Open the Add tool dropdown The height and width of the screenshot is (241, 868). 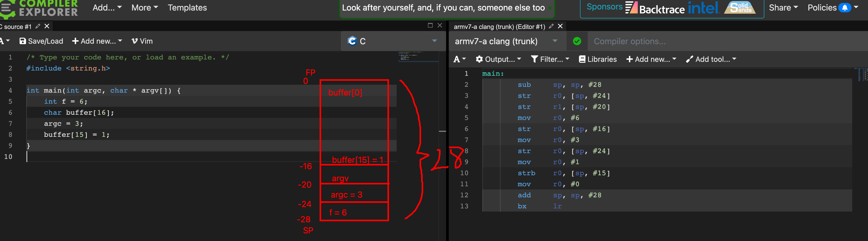711,59
